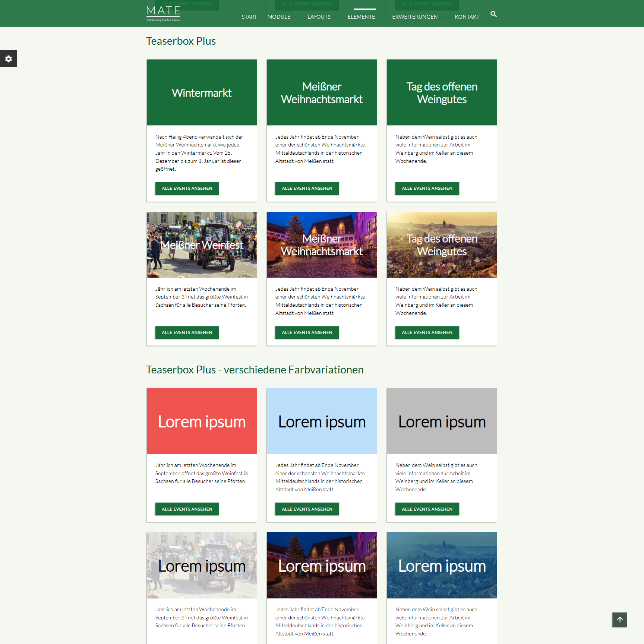Go to the START navigation item
This screenshot has width=644, height=644.
tap(249, 17)
